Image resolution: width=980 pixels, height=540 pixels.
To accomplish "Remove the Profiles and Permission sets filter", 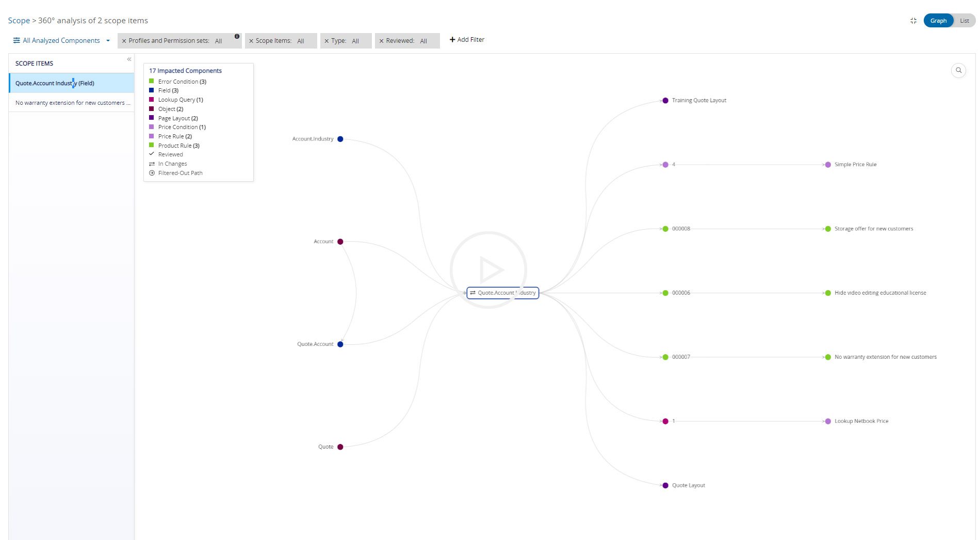I will point(124,41).
